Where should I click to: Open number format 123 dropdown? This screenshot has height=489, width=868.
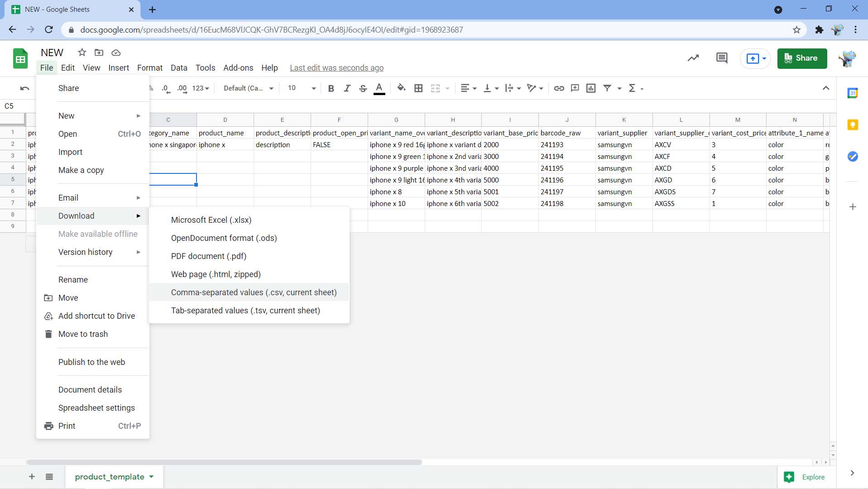click(x=201, y=88)
